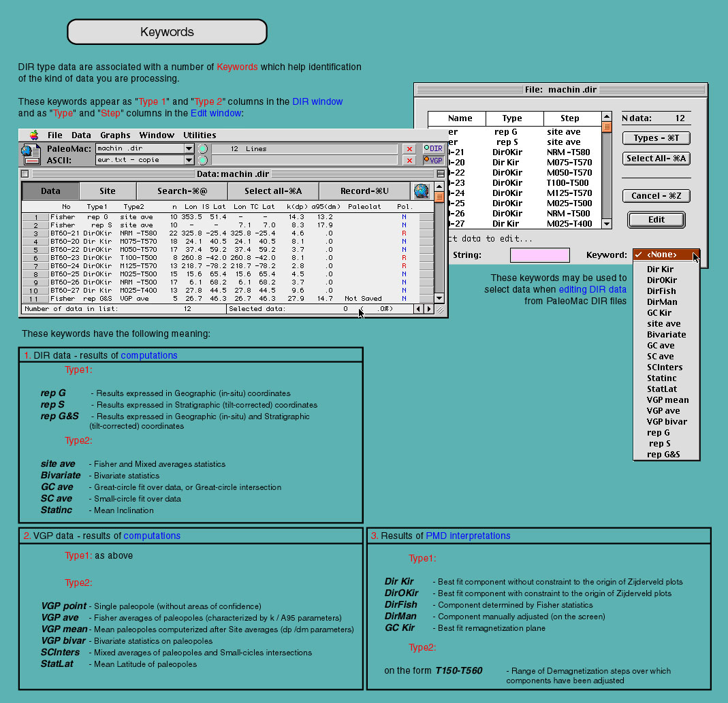The width and height of the screenshot is (728, 703).
Task: Click the File window list's scroll up arrow
Action: 606,116
